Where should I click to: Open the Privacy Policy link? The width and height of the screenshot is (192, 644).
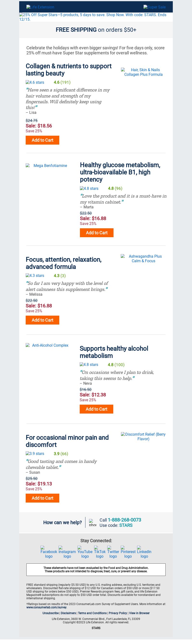coord(118,613)
